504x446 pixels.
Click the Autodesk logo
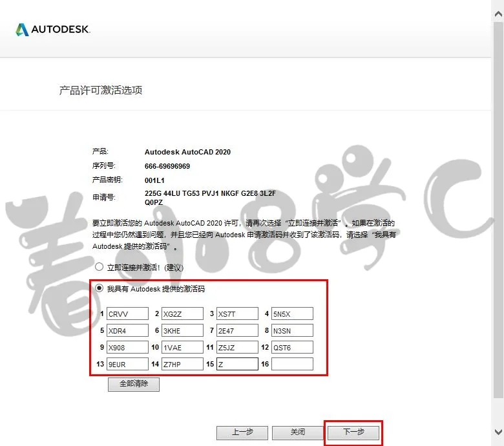(53, 29)
